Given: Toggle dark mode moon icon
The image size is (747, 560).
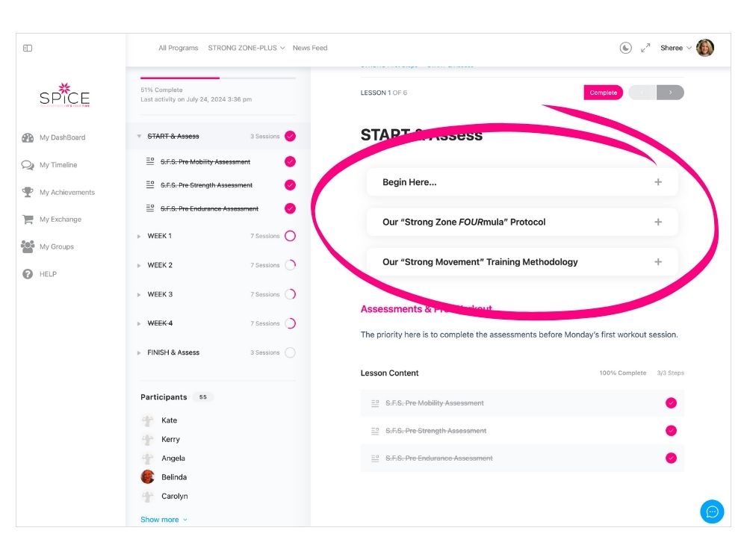Looking at the screenshot, I should click(x=626, y=48).
